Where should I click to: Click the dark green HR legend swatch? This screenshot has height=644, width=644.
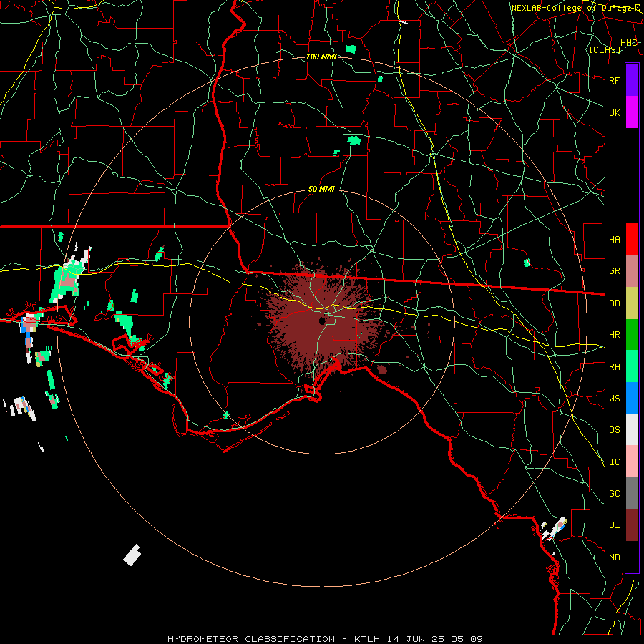point(632,335)
